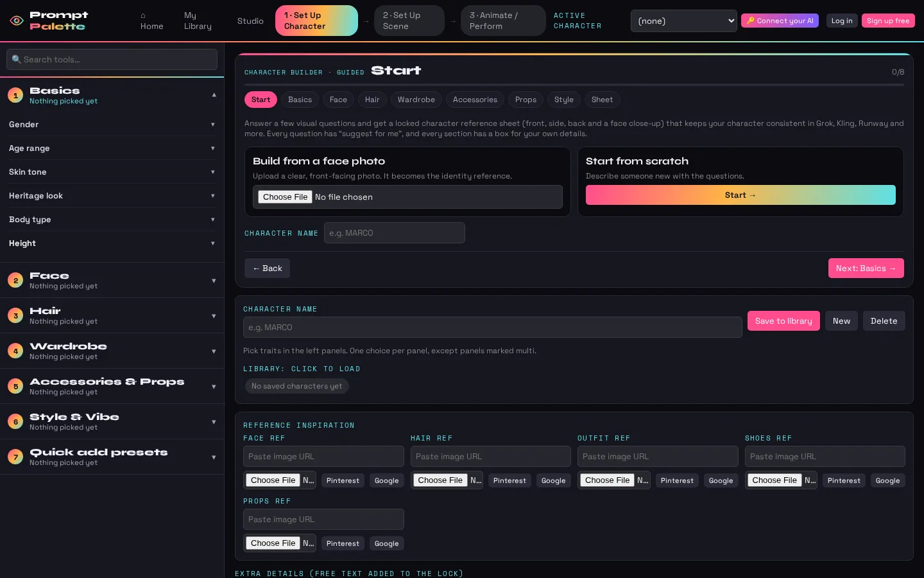Expand the Height dropdown
Viewport: 924px width, 578px height.
pos(112,243)
